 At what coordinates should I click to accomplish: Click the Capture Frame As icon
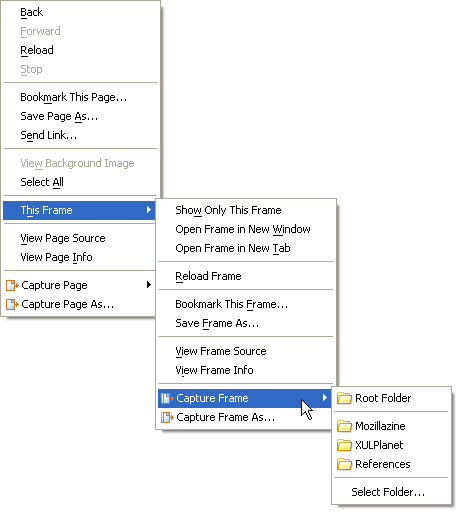[x=167, y=417]
